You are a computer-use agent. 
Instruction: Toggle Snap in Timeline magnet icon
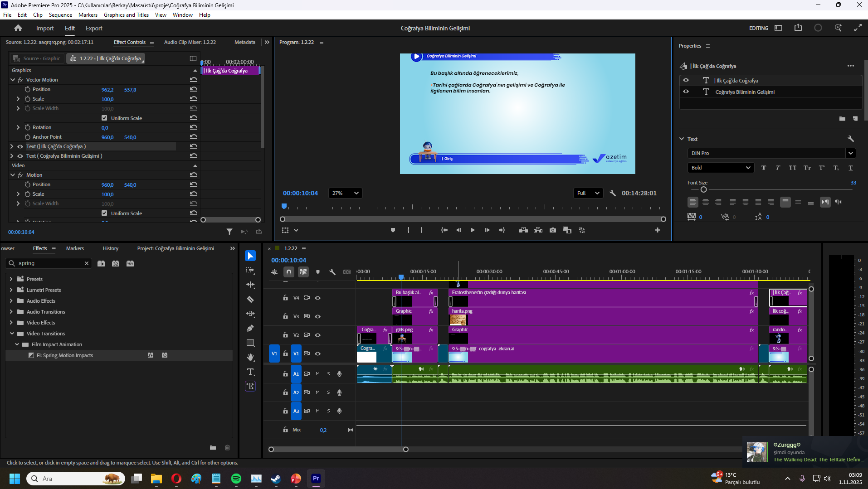(x=289, y=272)
